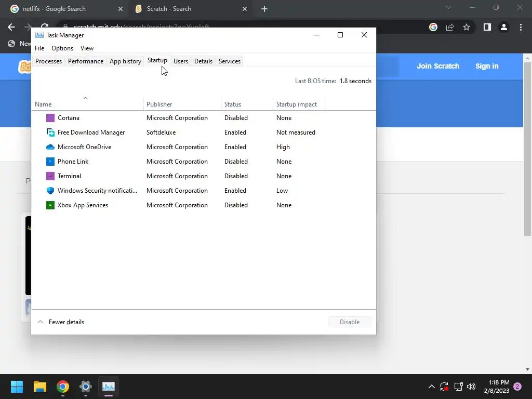532x399 pixels.
Task: Click Join Scratch link in browser
Action: tap(437, 66)
